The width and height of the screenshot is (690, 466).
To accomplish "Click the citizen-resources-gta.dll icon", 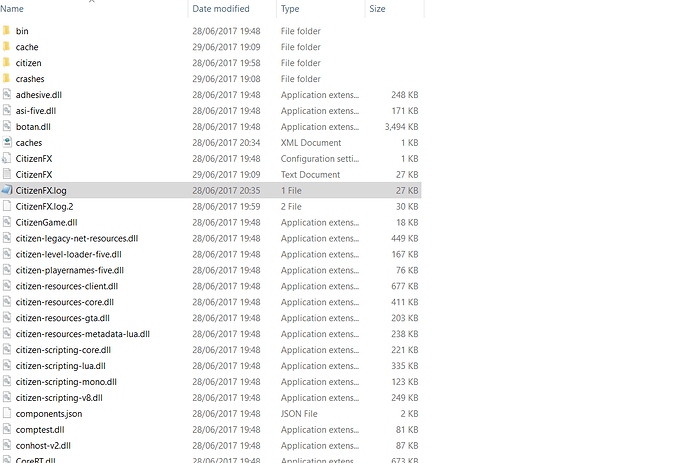I will (x=7, y=317).
